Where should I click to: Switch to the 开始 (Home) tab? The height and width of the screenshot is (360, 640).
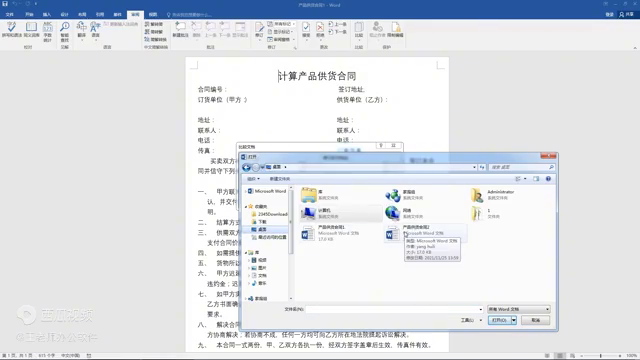(x=29, y=15)
